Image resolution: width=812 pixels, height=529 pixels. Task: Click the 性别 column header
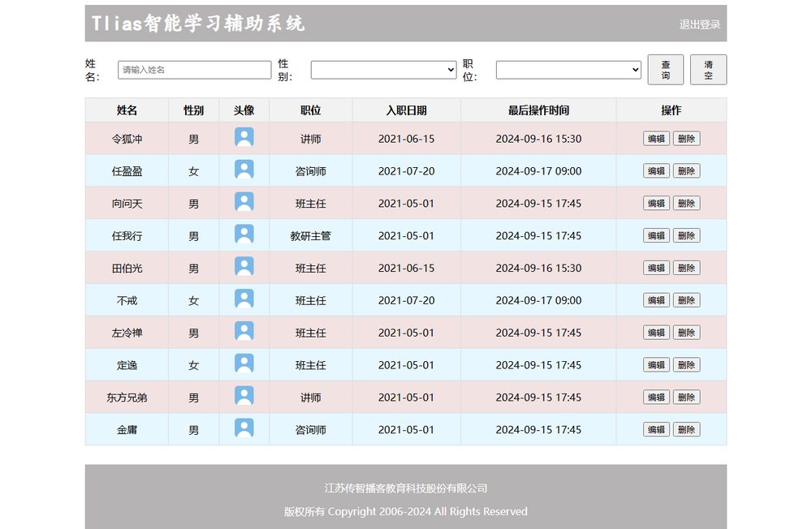194,110
